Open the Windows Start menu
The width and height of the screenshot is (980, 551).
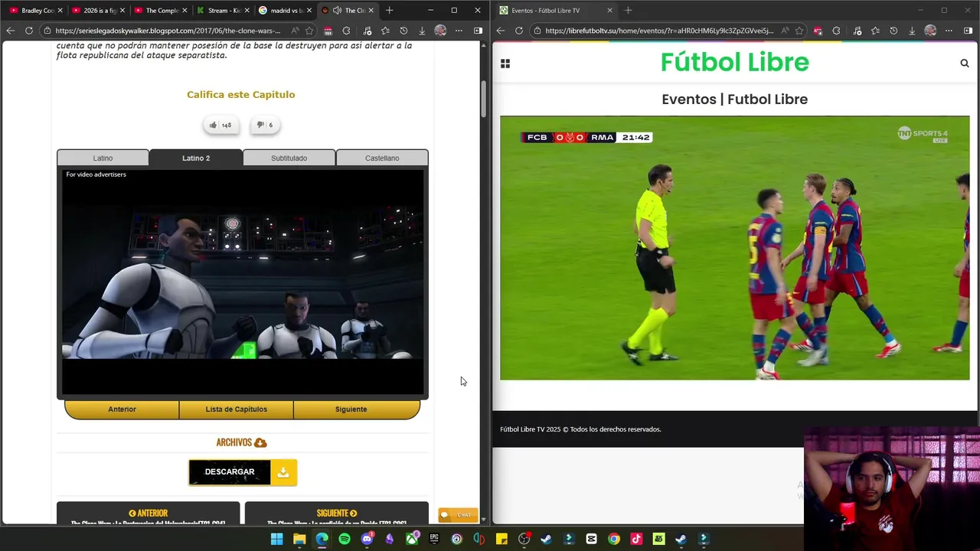pyautogui.click(x=276, y=539)
